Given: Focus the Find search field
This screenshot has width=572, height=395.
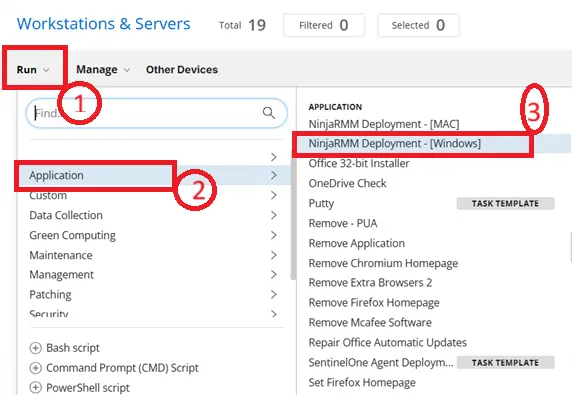Looking at the screenshot, I should [x=156, y=113].
